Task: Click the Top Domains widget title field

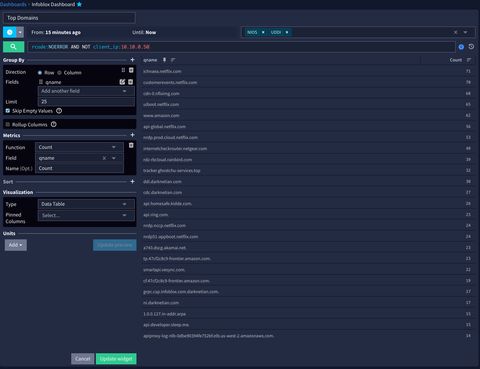Action: pos(69,18)
